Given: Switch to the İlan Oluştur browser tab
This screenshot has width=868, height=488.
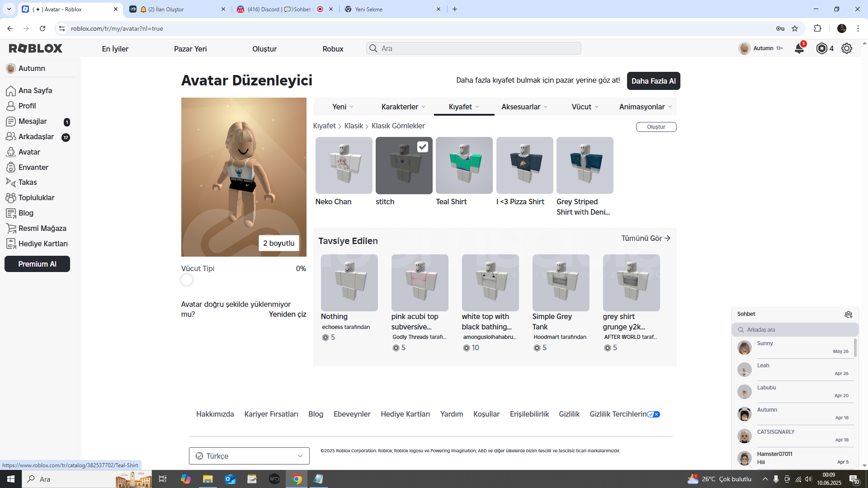Looking at the screenshot, I should coord(177,9).
